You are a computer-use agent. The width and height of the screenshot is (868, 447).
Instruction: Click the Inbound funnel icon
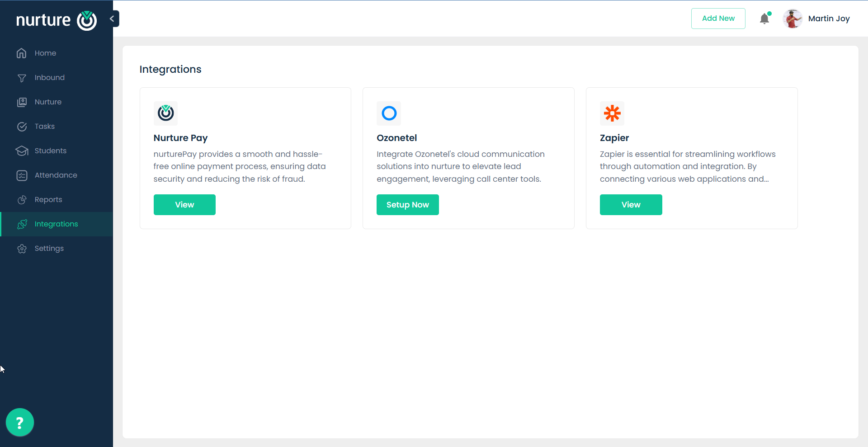(21, 78)
